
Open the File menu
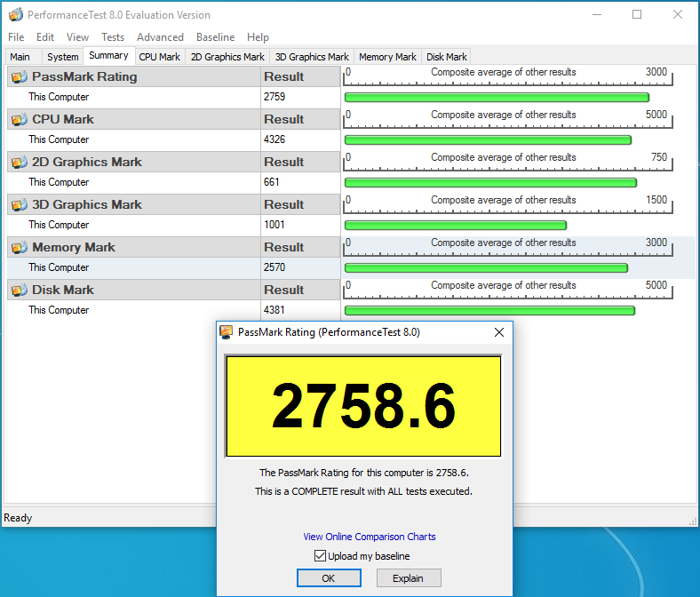16,37
